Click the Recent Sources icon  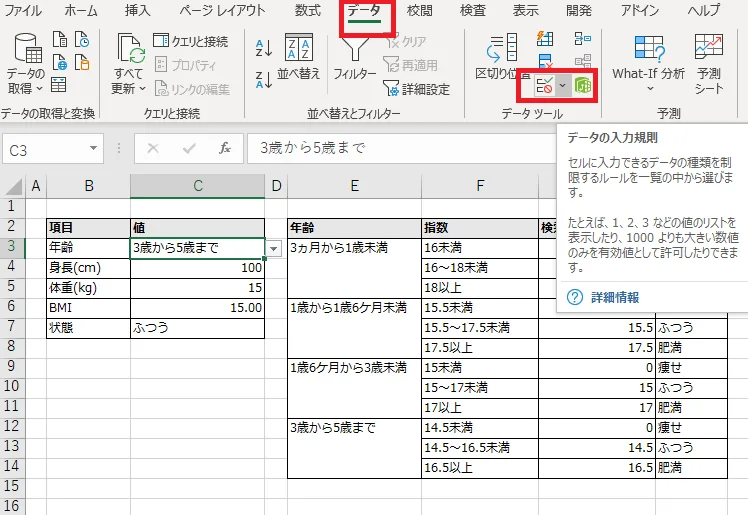(82, 40)
